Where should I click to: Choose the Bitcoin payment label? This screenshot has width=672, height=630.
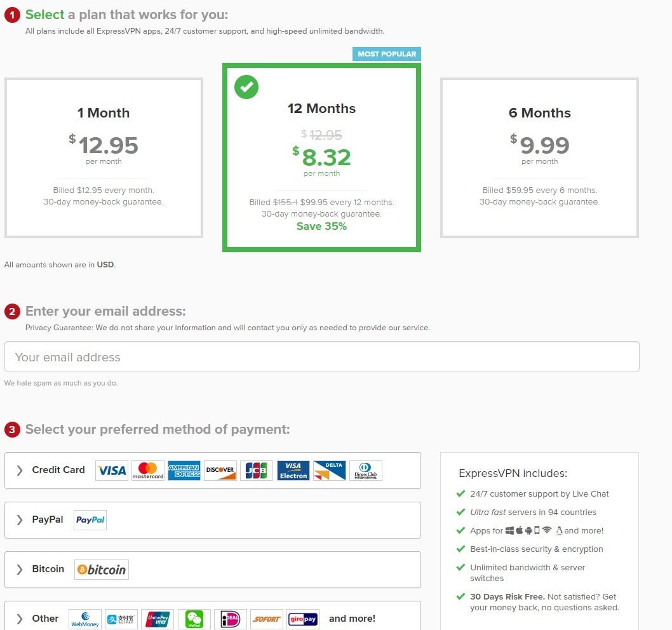tap(48, 569)
